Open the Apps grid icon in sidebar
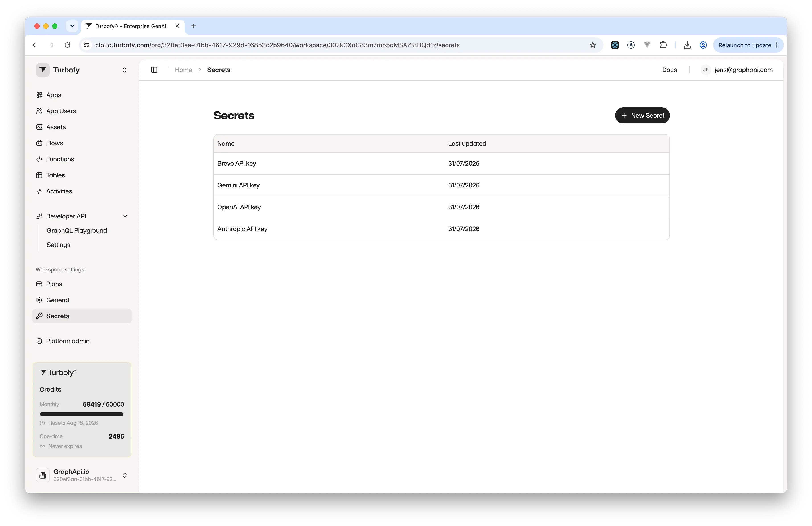The width and height of the screenshot is (812, 526). coord(39,95)
